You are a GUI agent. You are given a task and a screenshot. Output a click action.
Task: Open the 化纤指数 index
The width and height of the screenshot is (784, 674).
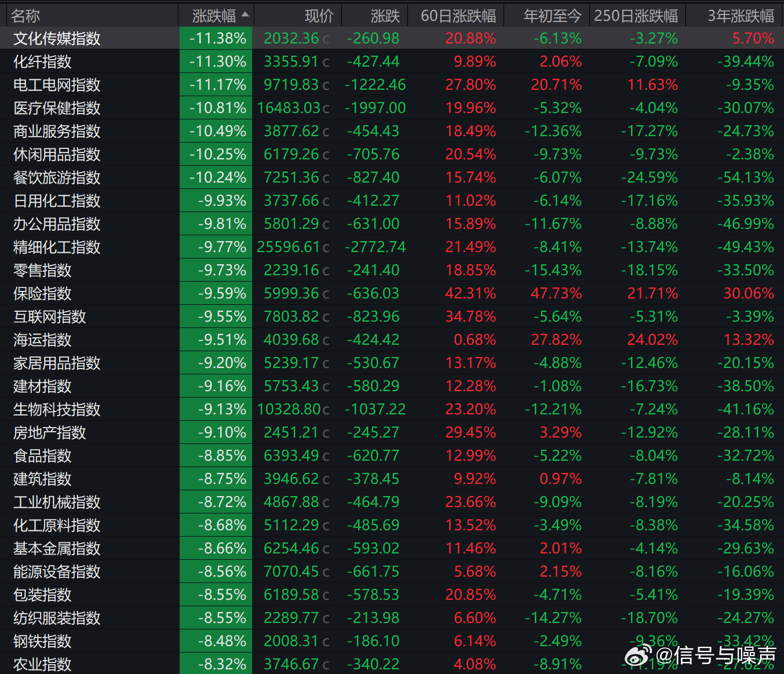coord(42,61)
